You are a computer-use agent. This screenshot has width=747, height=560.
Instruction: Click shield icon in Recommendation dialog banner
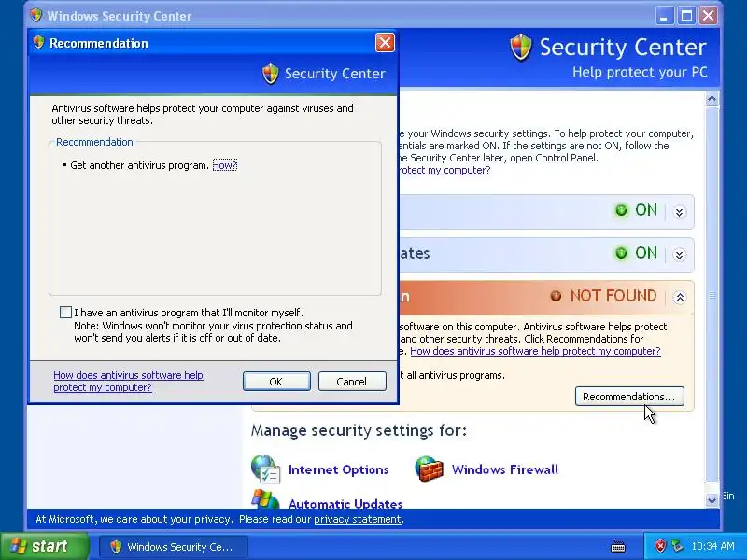click(x=271, y=74)
